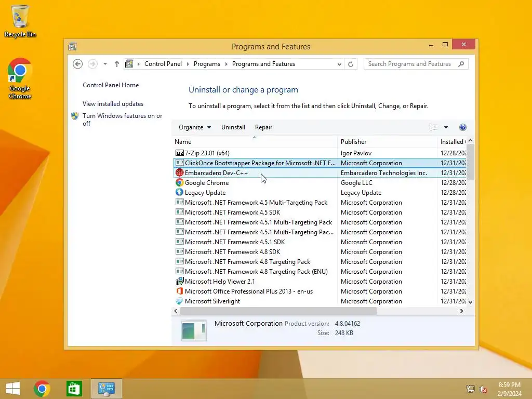Select the 7-Zip 23.01 (x64) entry
The height and width of the screenshot is (399, 532).
(x=320, y=153)
